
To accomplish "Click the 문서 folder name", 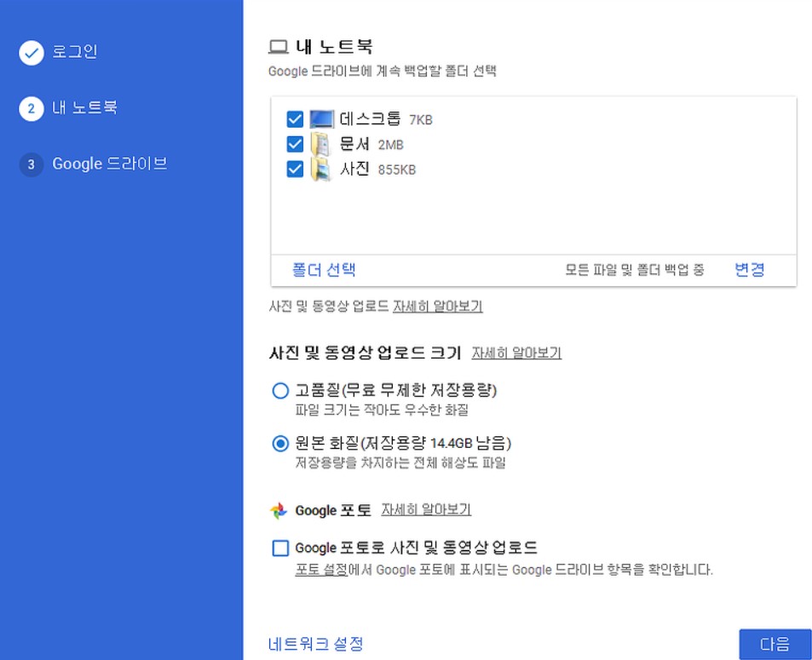I will (354, 143).
